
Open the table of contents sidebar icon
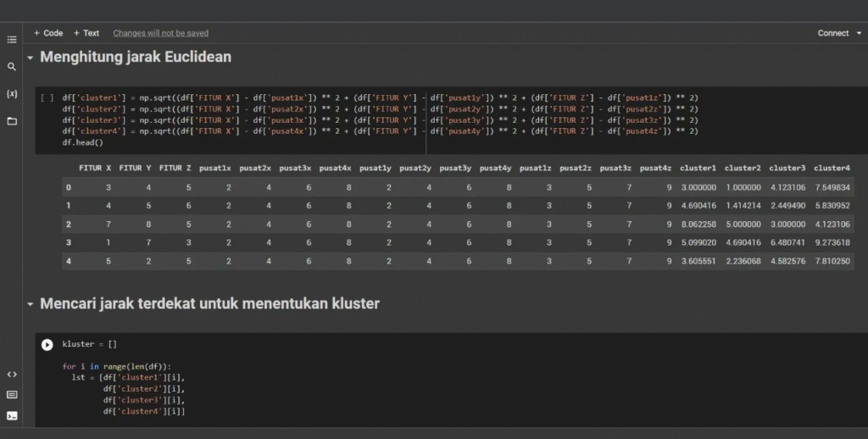point(12,40)
